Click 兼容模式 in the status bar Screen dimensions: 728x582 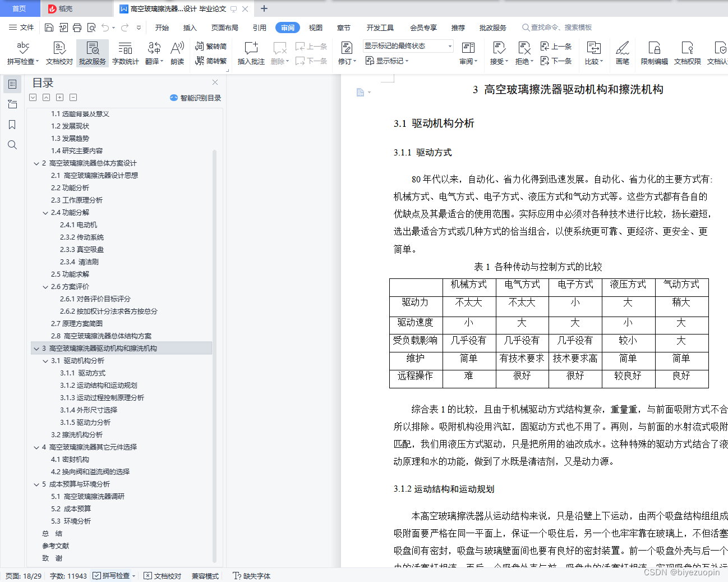point(205,576)
